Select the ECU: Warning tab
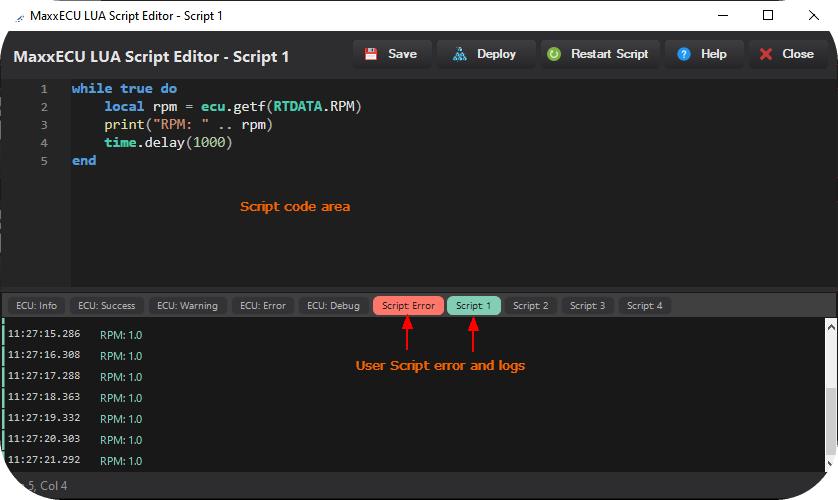 (187, 306)
